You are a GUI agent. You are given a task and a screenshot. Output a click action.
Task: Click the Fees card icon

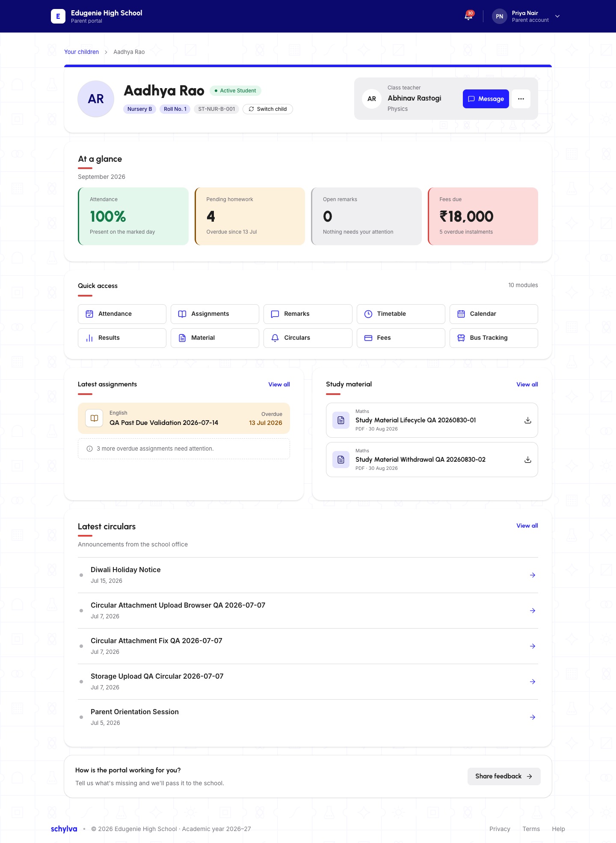click(x=368, y=338)
